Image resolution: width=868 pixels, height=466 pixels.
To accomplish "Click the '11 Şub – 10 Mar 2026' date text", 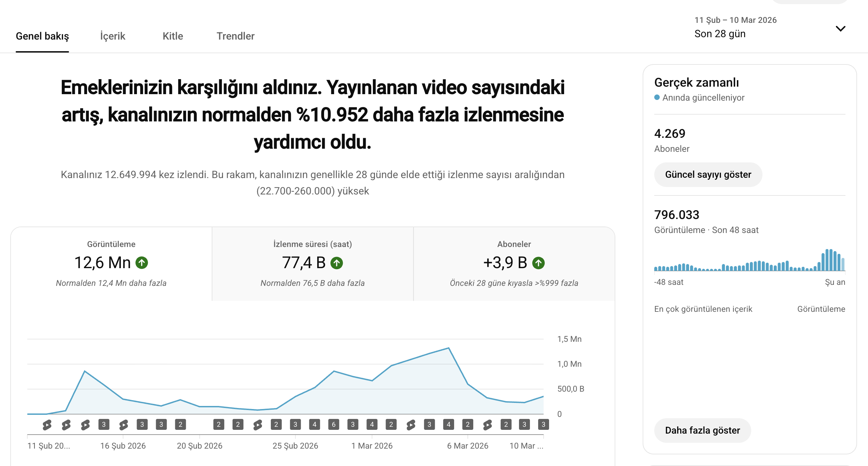I will [x=736, y=20].
